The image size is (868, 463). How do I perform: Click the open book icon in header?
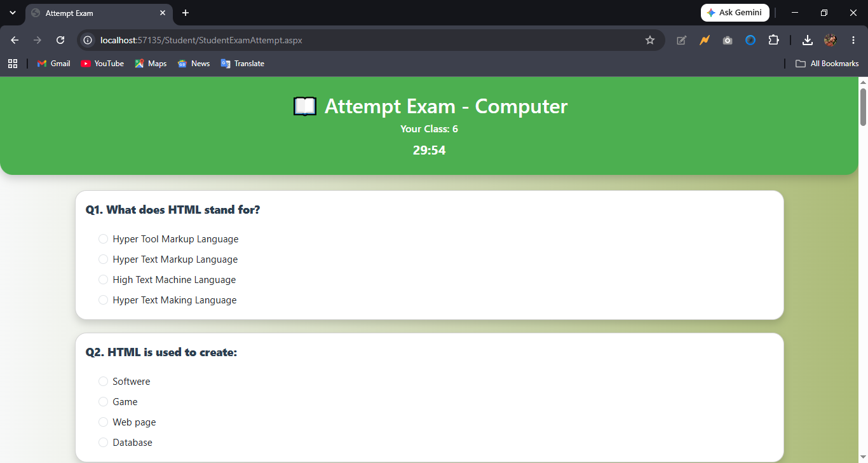pos(305,106)
